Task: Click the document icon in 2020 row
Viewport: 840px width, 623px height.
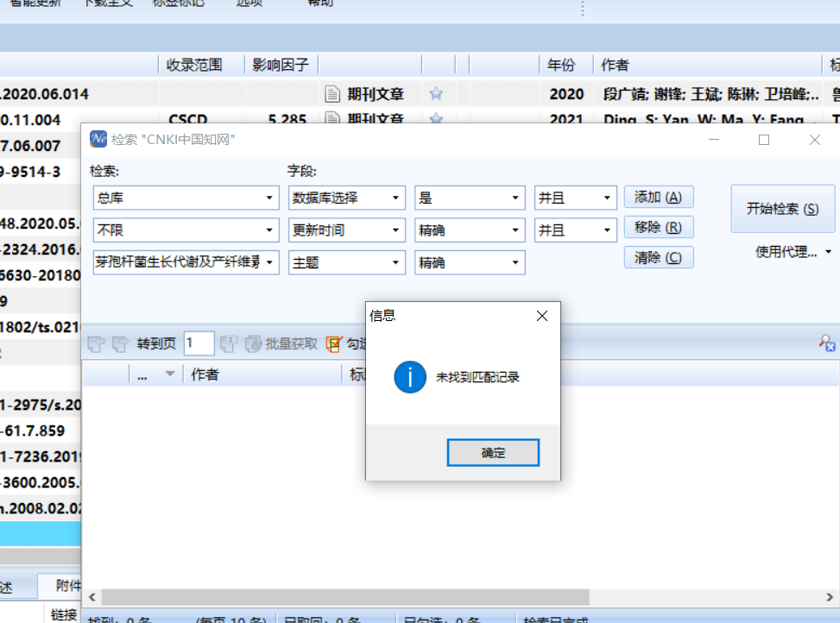Action: coord(332,94)
